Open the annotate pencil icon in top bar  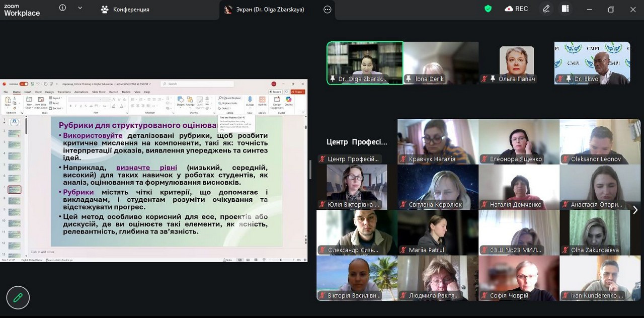click(x=546, y=9)
